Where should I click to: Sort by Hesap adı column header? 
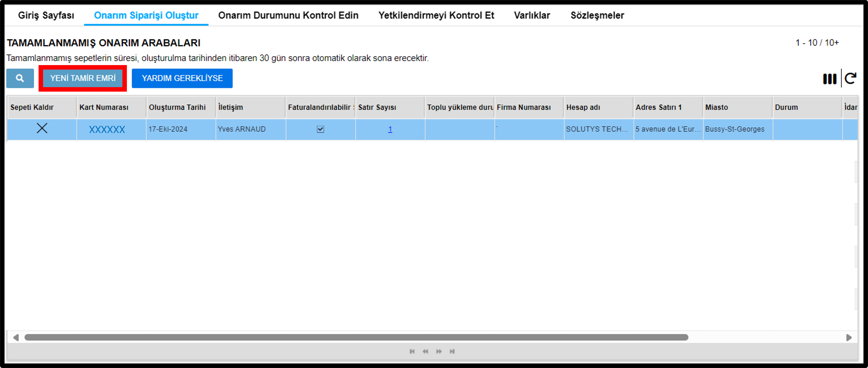tap(599, 107)
